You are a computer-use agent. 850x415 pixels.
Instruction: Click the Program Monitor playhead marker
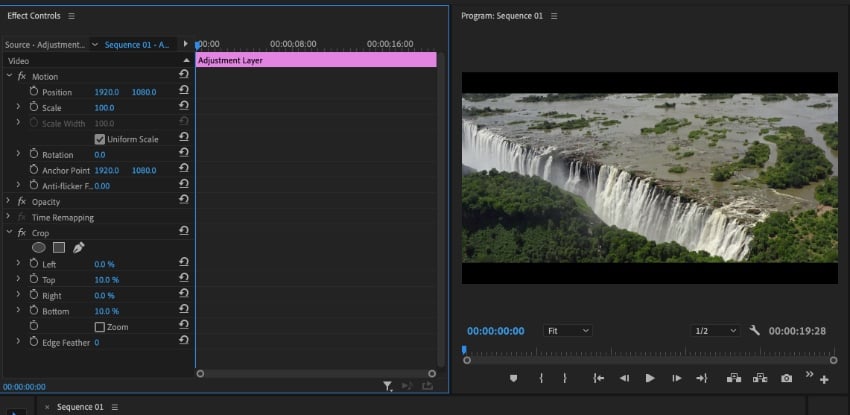point(464,349)
